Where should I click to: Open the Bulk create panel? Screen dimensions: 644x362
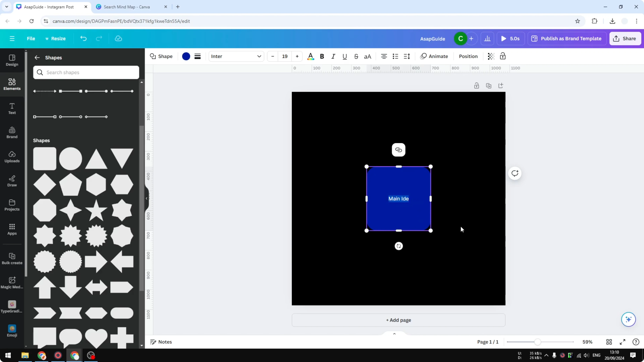pyautogui.click(x=12, y=259)
